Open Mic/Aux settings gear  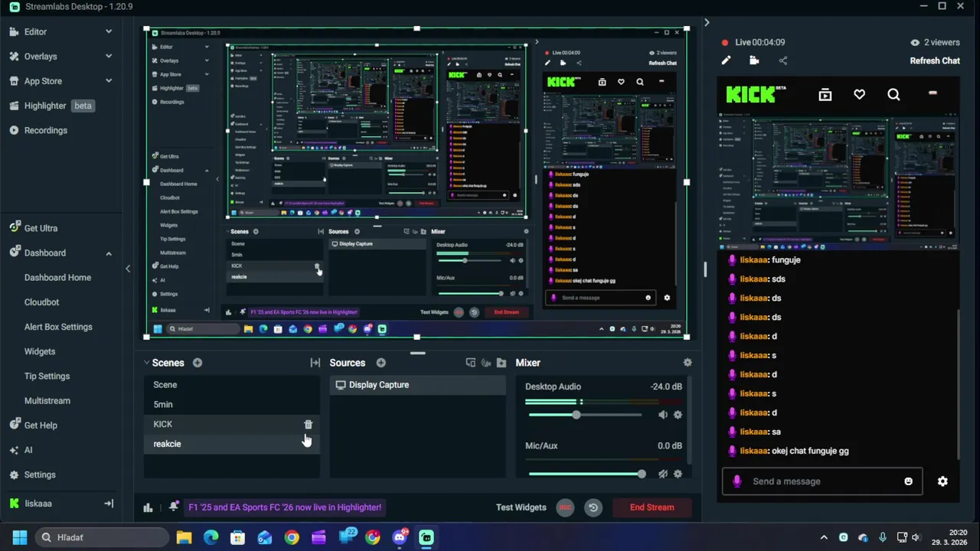click(678, 474)
